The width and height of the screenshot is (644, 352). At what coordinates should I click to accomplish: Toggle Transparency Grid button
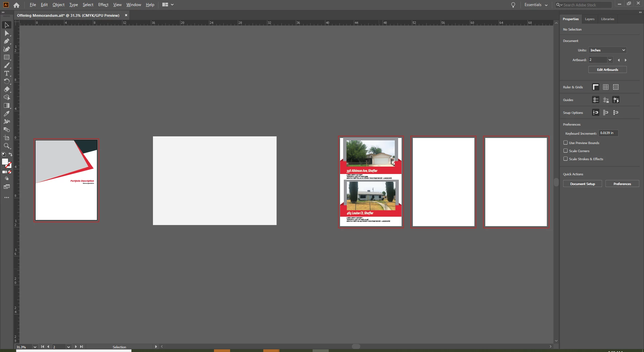pyautogui.click(x=616, y=87)
